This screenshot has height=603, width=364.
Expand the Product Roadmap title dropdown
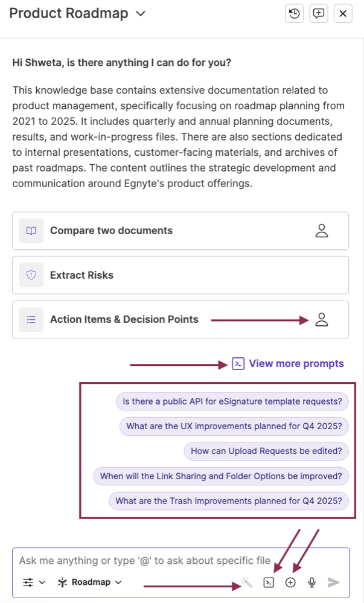click(139, 13)
